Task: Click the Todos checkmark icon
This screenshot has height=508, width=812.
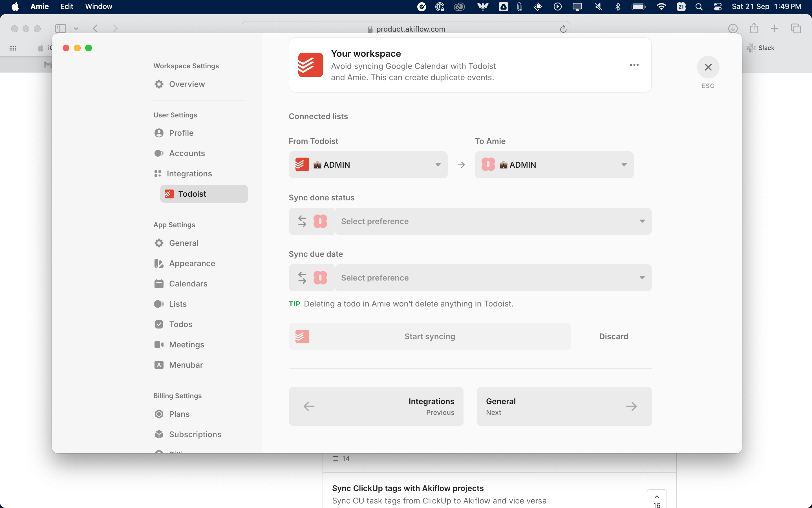Action: tap(159, 324)
